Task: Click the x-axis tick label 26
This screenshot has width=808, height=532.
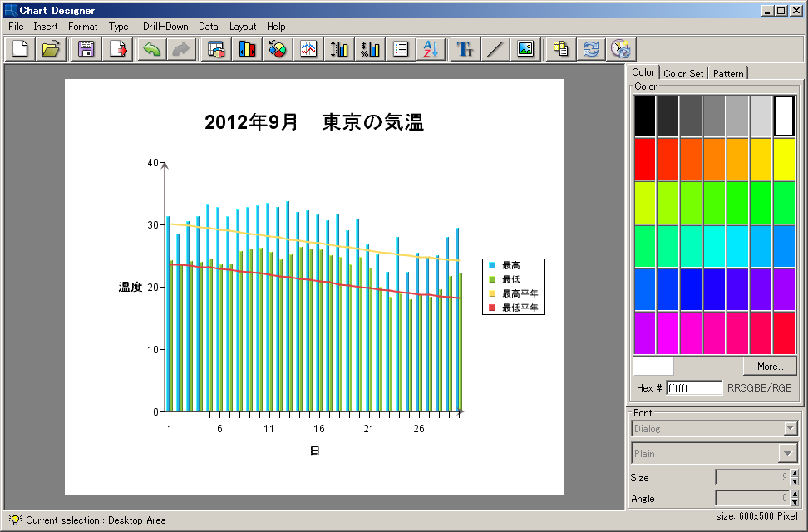Action: (419, 429)
